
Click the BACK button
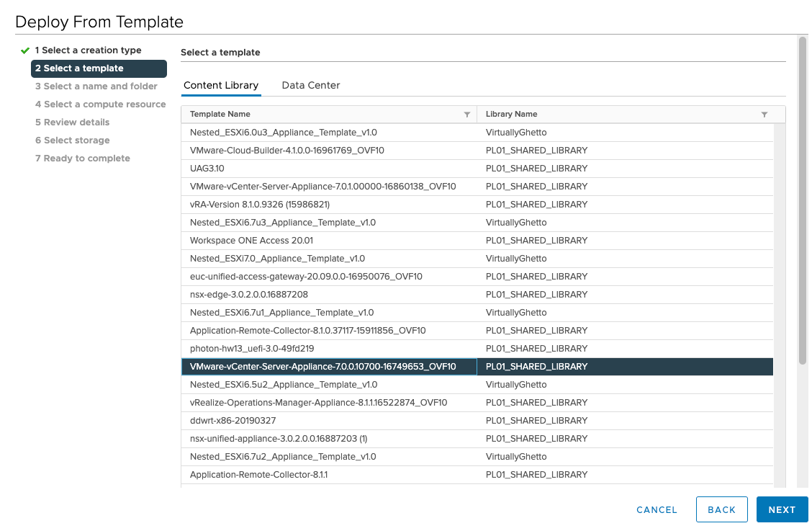click(721, 509)
